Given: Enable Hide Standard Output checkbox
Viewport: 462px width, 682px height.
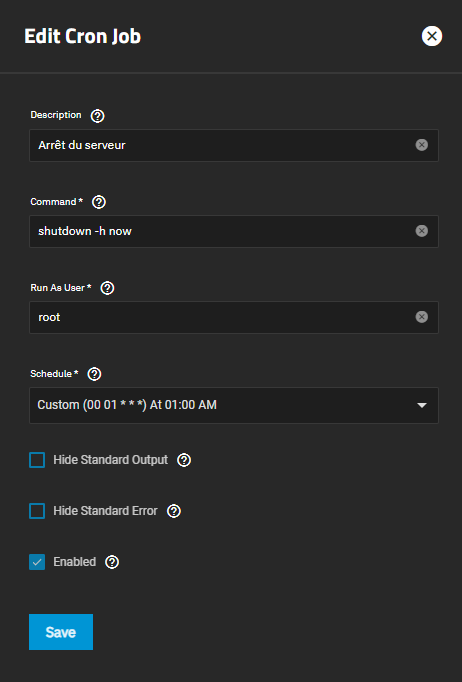Looking at the screenshot, I should click(x=37, y=460).
